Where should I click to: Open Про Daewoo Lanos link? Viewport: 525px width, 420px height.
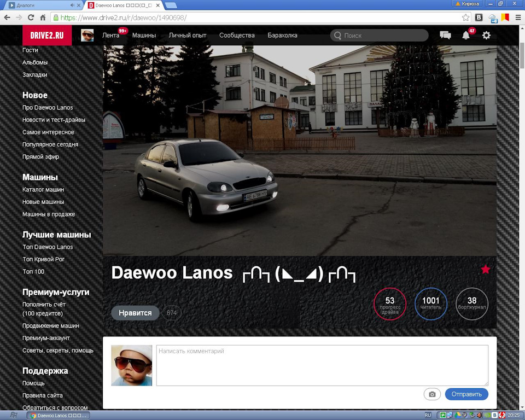[x=48, y=108]
